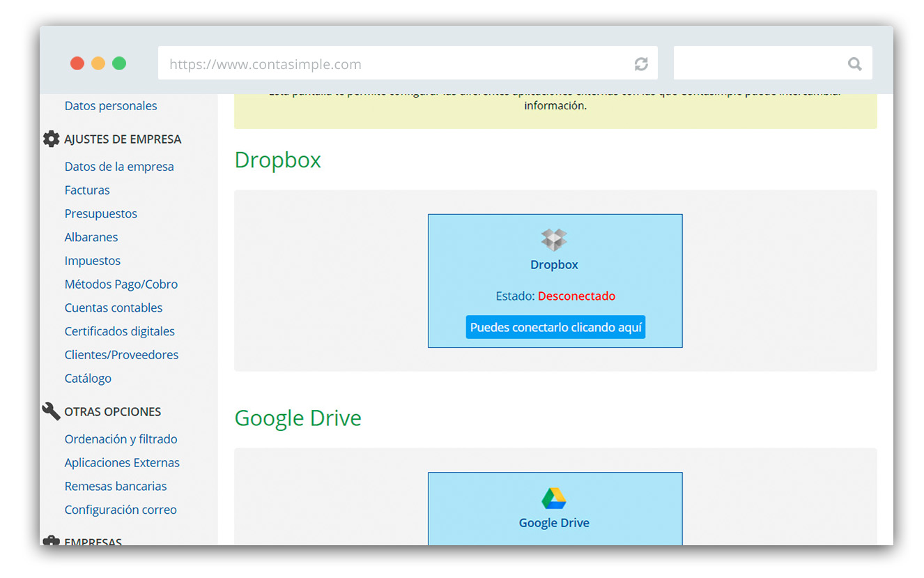The image size is (924, 578).
Task: Focus the URL address bar
Action: click(x=408, y=63)
